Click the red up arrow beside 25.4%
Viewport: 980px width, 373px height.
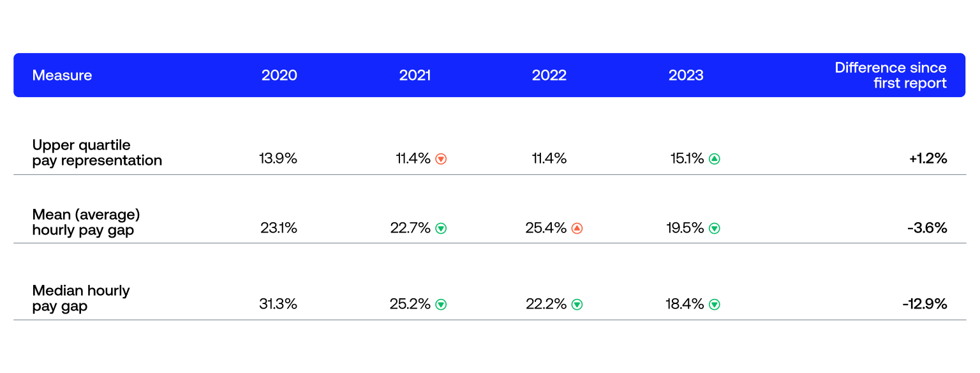tap(577, 228)
